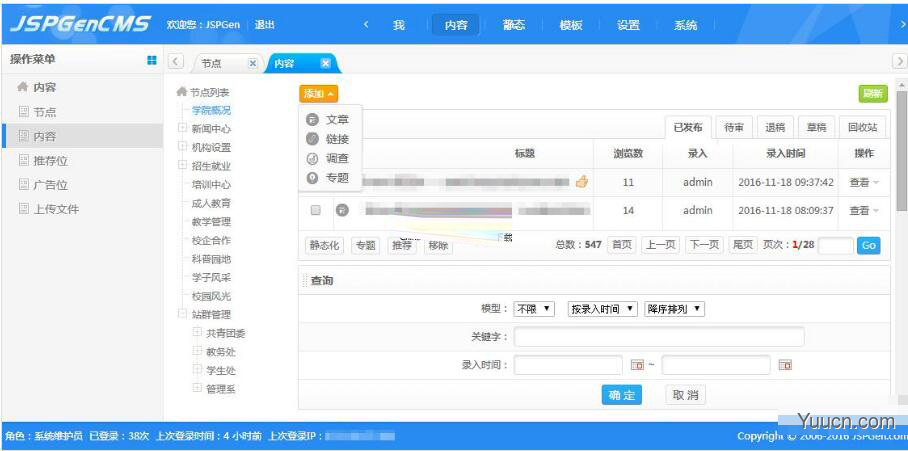The height and width of the screenshot is (451, 908).
Task: Open the 系统 top menu
Action: pos(686,25)
